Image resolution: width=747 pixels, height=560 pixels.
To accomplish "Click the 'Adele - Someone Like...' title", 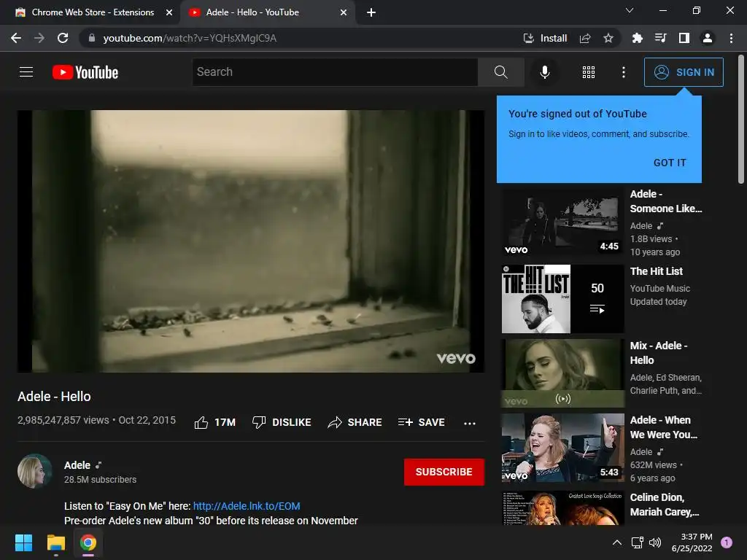I will pyautogui.click(x=665, y=201).
